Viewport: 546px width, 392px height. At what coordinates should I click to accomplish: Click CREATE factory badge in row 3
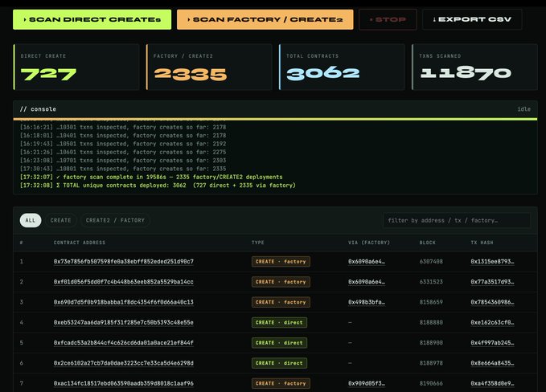tap(281, 302)
